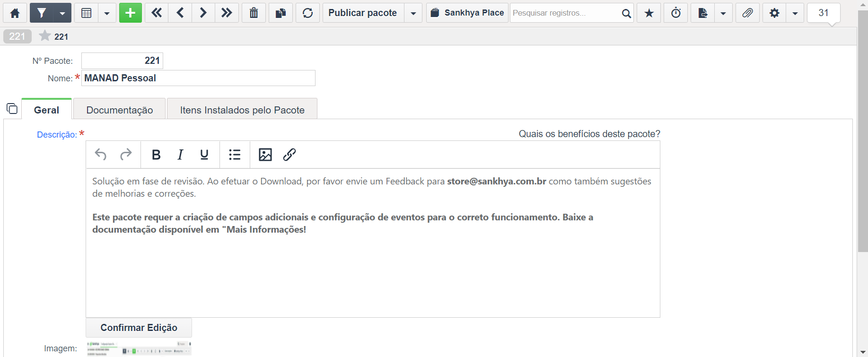The width and height of the screenshot is (868, 357).
Task: Run search with the magnifier icon
Action: pos(626,13)
